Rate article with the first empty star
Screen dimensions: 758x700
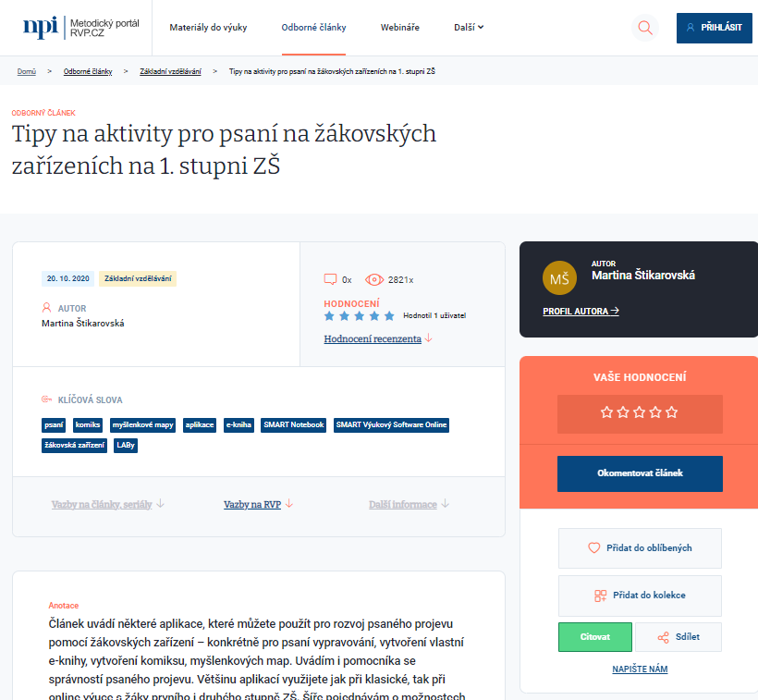click(607, 412)
